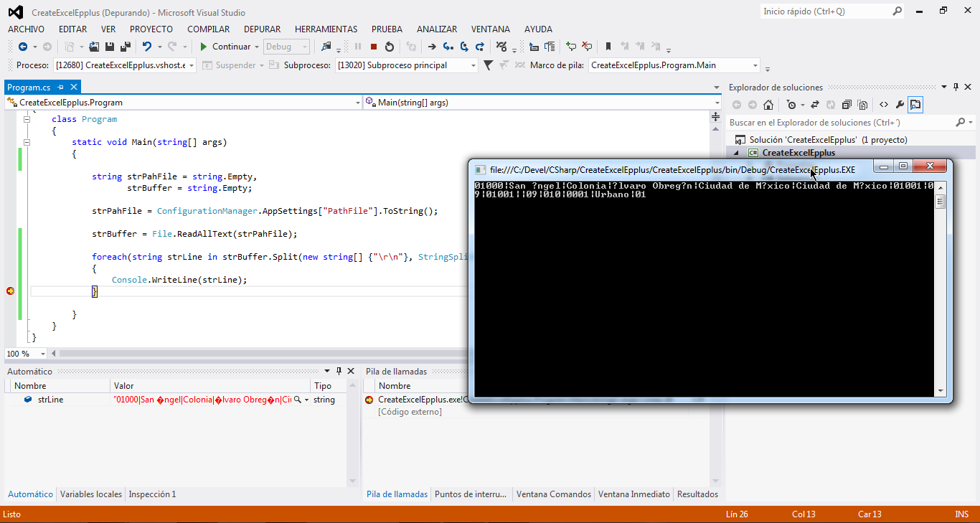Expand the Marco de pila combo box
The width and height of the screenshot is (980, 523).
click(755, 65)
